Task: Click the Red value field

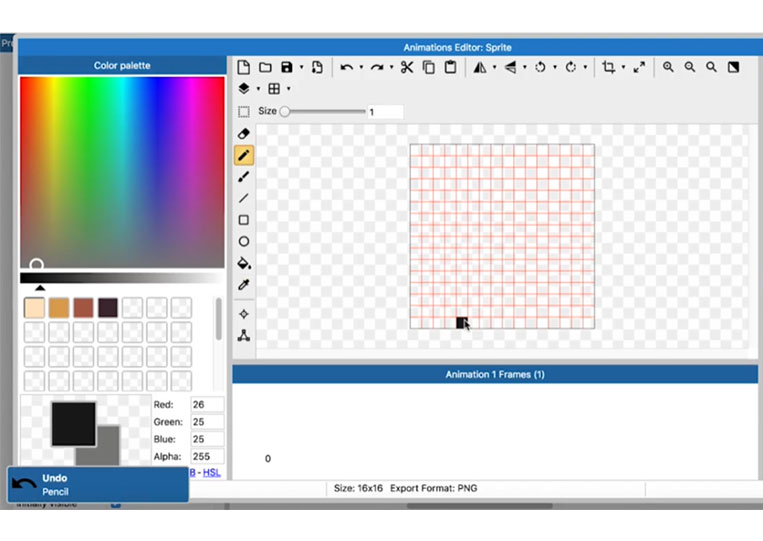Action: tap(207, 404)
